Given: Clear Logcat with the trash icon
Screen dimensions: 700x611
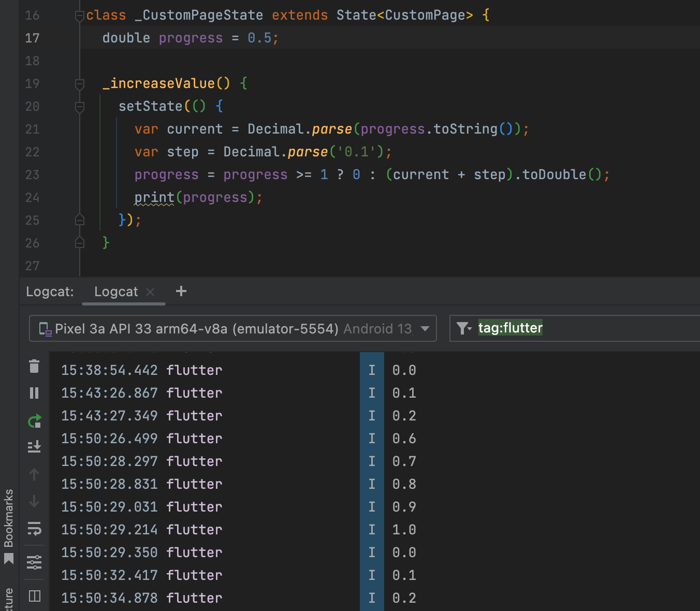Looking at the screenshot, I should click(34, 367).
